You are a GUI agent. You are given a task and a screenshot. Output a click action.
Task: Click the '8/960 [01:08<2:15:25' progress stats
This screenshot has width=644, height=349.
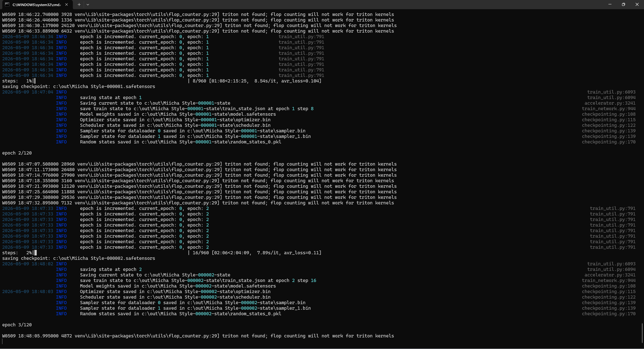point(257,81)
